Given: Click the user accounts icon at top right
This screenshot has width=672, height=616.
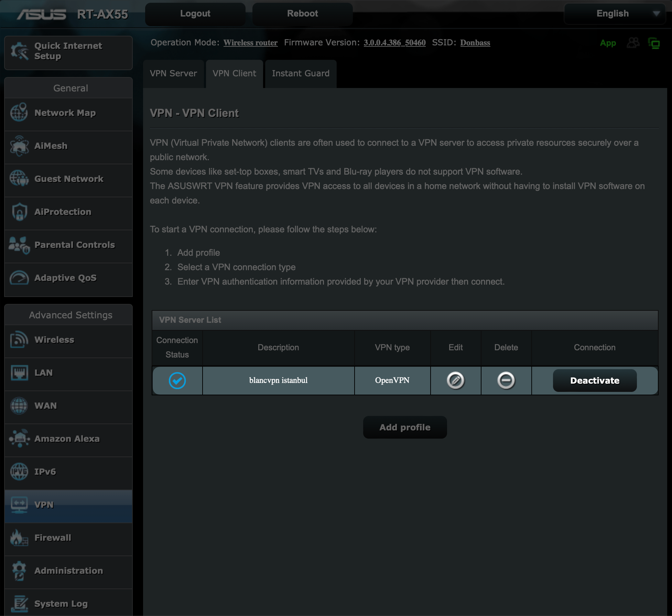Looking at the screenshot, I should point(633,43).
